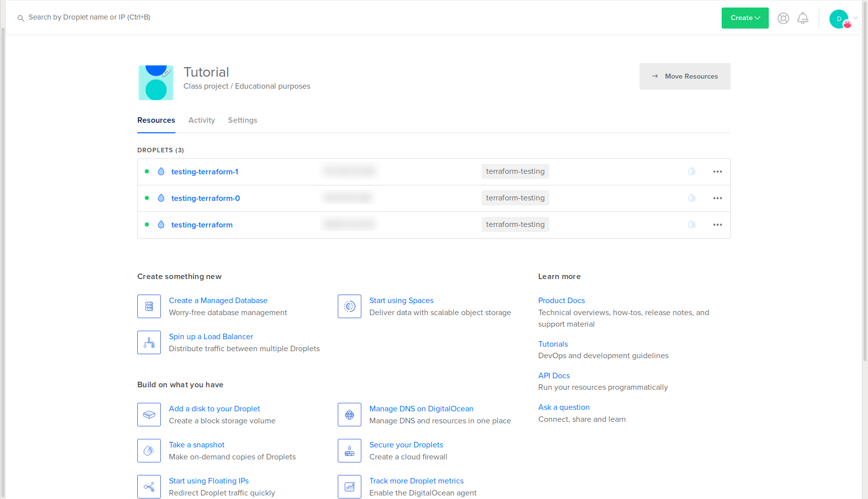Click terraform-testing tag on testing-terraform row
The image size is (868, 499).
point(515,224)
